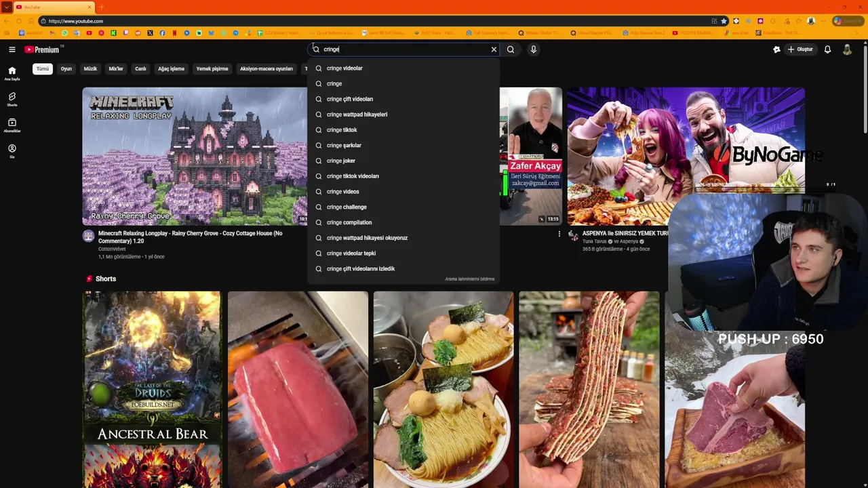The image size is (868, 488).
Task: Choose the "cringe compilation" suggestion
Action: [403, 222]
